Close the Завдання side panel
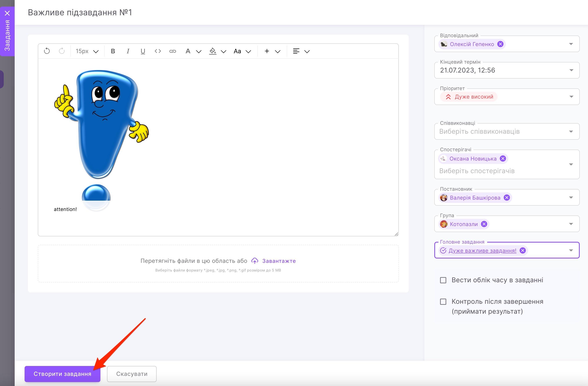The image size is (588, 386). coord(7,13)
